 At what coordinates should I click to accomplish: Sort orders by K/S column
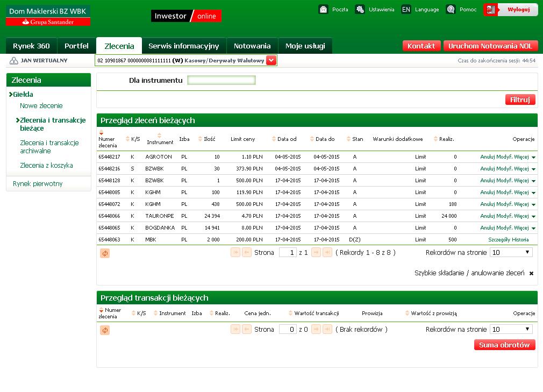(x=127, y=139)
